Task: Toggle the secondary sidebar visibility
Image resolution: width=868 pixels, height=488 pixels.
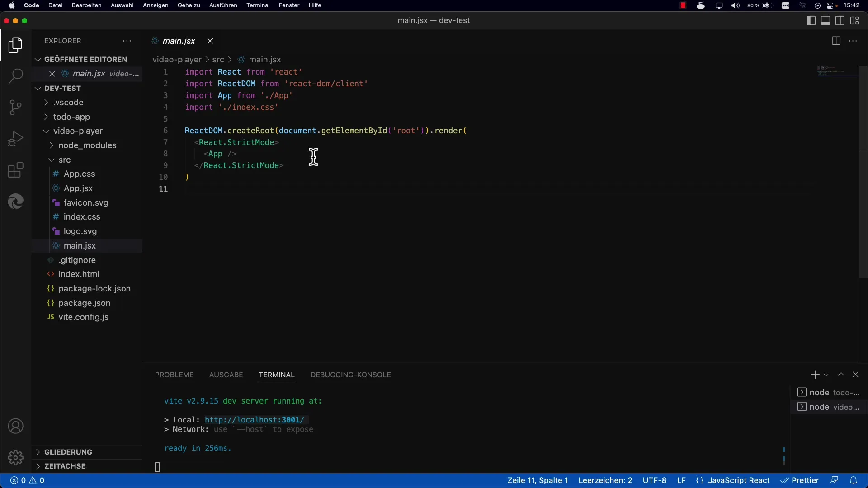Action: pyautogui.click(x=840, y=21)
